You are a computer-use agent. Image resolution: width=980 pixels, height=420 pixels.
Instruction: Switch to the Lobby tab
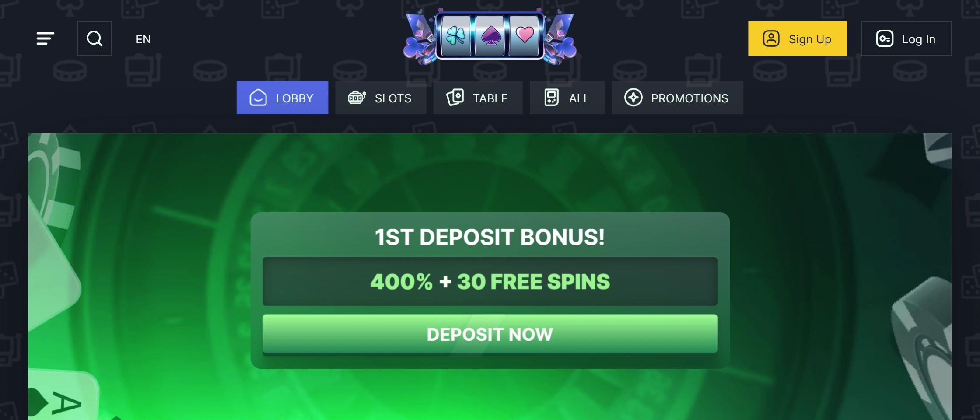click(282, 97)
